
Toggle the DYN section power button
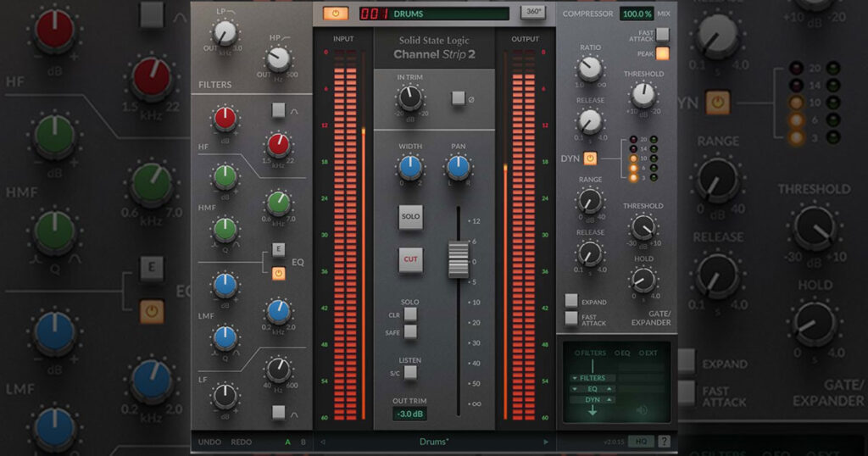tap(590, 158)
